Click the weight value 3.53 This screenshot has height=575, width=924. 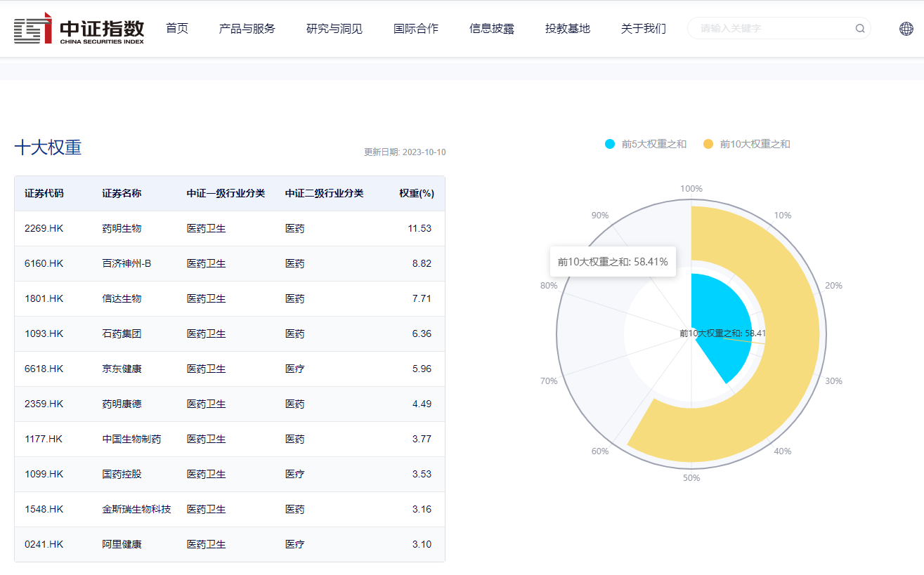pyautogui.click(x=422, y=474)
